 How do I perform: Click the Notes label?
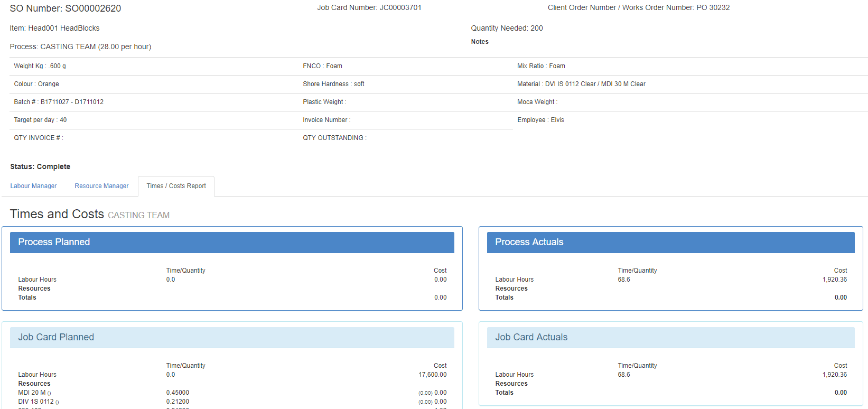[480, 42]
